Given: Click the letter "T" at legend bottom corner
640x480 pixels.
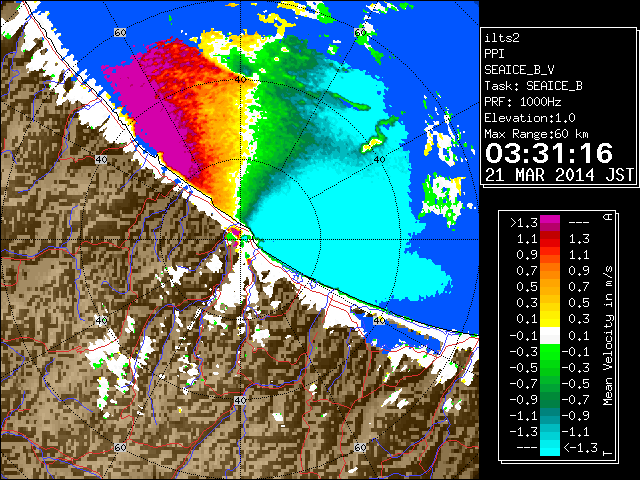Looking at the screenshot, I should pyautogui.click(x=609, y=453).
